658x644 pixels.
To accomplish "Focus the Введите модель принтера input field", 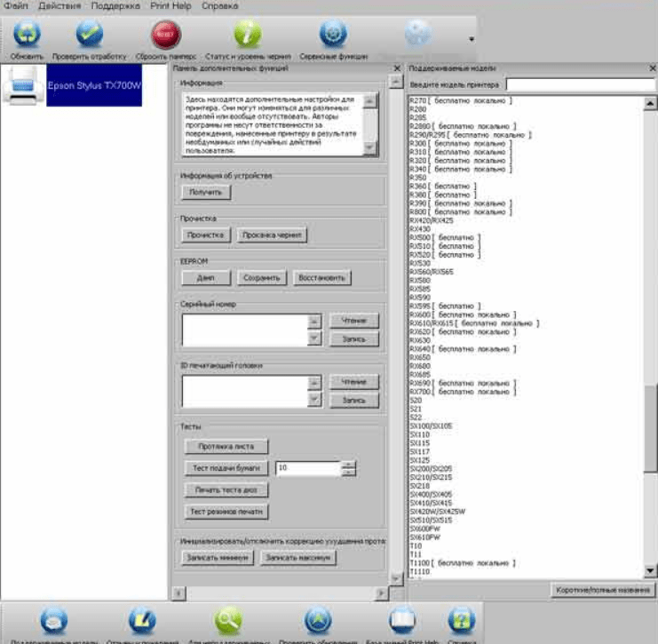I will pyautogui.click(x=581, y=84).
